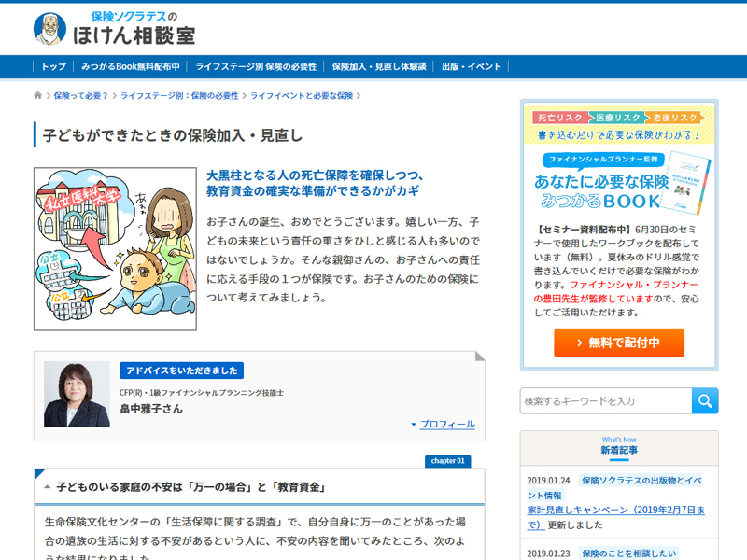
Task: Click the 無料で配付中 orange button
Action: pos(618,343)
